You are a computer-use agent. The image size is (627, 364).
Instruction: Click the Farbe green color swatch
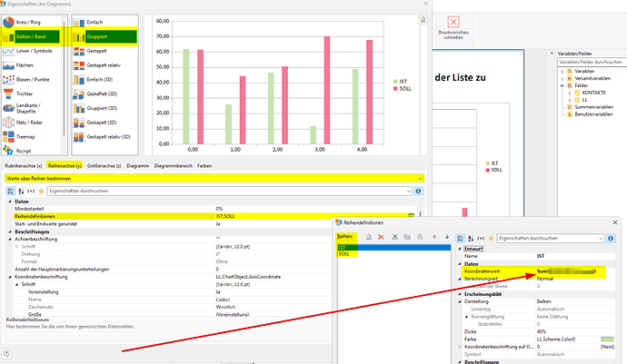tap(607, 339)
